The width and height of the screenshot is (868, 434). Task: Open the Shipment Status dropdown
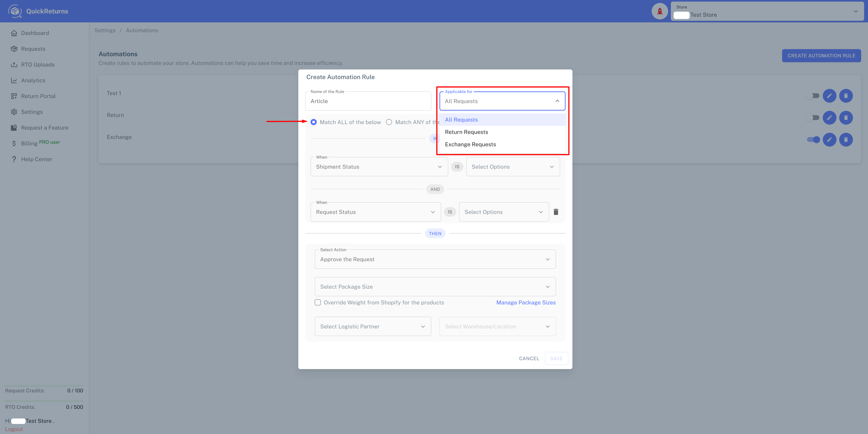click(379, 167)
